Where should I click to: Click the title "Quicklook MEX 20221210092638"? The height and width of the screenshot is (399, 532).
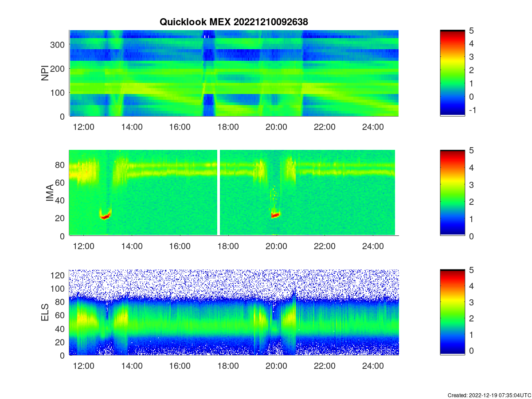click(x=234, y=21)
